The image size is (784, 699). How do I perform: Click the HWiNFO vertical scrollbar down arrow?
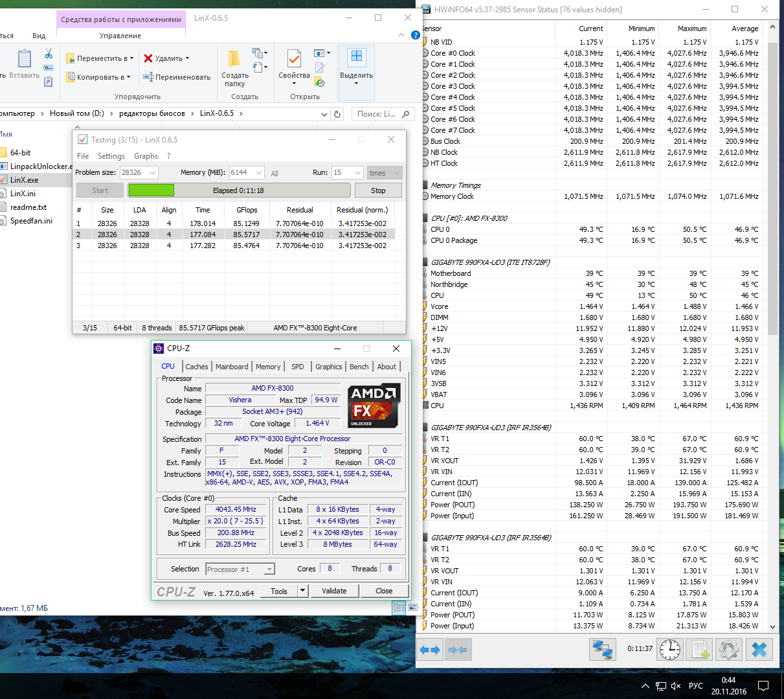772,626
